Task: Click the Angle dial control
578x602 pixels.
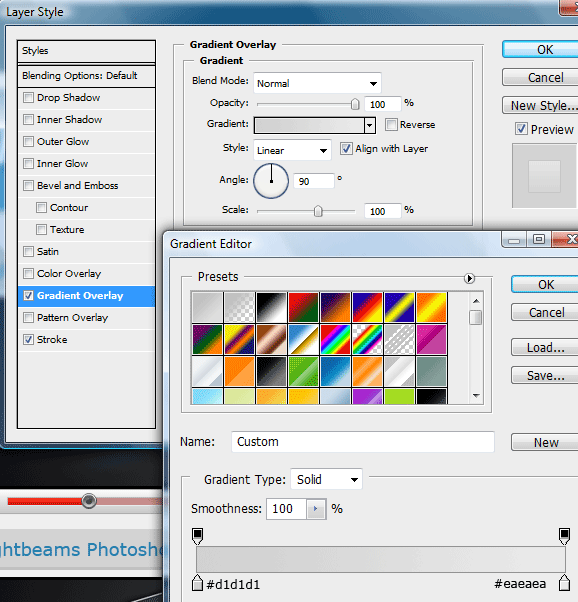Action: (271, 181)
